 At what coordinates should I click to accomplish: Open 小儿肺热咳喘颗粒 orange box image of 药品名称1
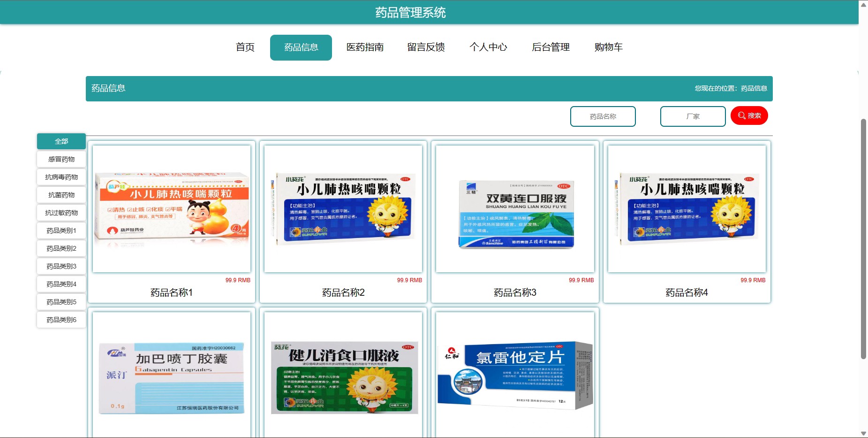click(x=172, y=209)
